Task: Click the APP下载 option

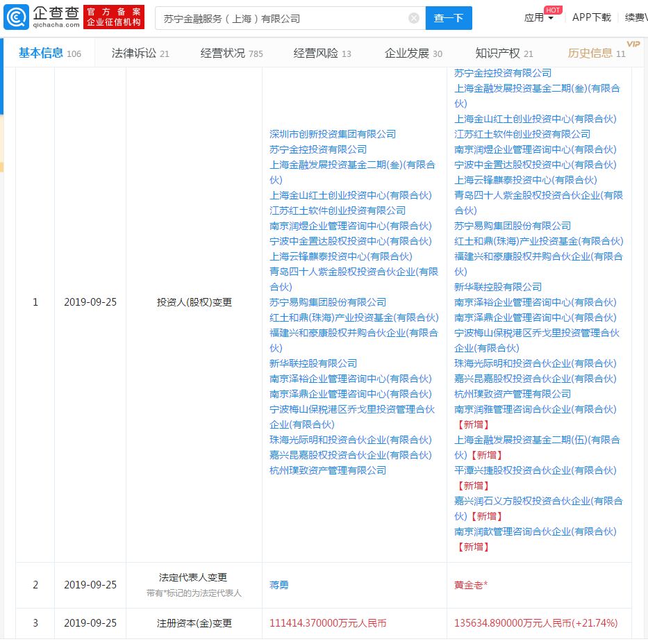Action: (591, 17)
